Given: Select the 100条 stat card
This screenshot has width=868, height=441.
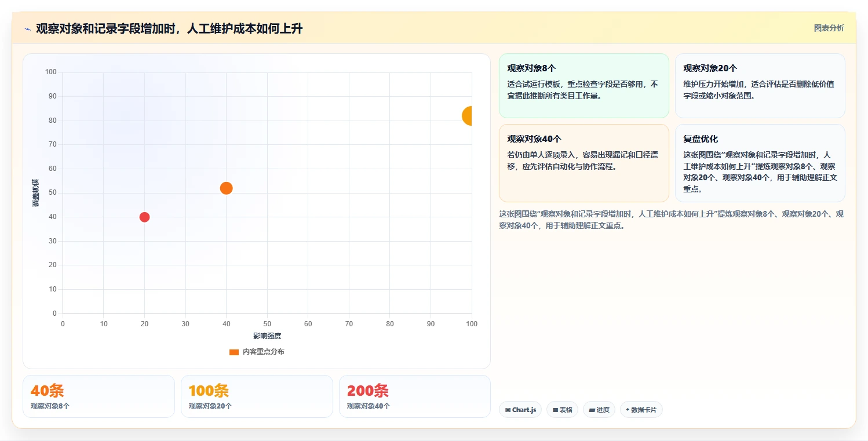Looking at the screenshot, I should [257, 396].
